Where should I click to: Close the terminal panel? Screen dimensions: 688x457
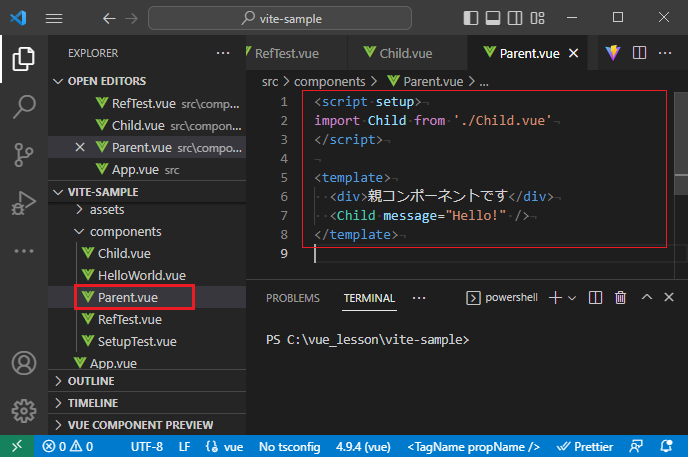[669, 297]
